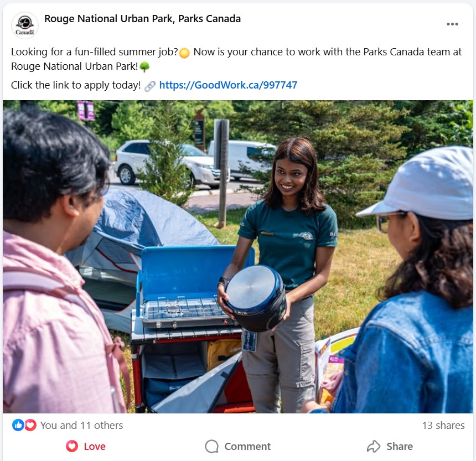Follow the GoodWork.ca/997747 link

pos(228,85)
